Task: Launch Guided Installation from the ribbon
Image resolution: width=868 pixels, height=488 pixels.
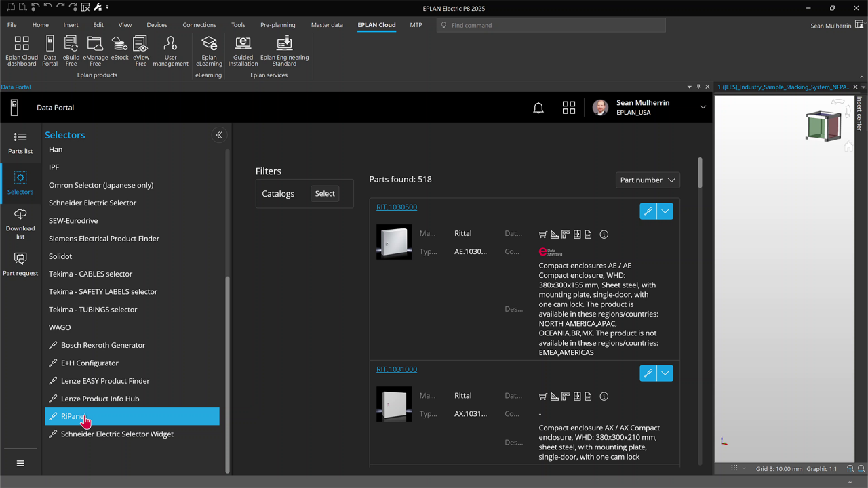Action: (242, 51)
